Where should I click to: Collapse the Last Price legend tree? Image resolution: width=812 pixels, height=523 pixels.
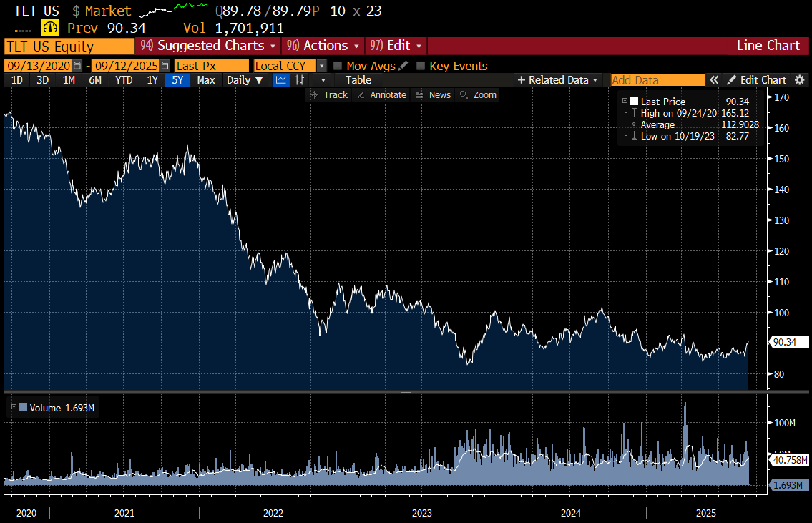pyautogui.click(x=625, y=101)
